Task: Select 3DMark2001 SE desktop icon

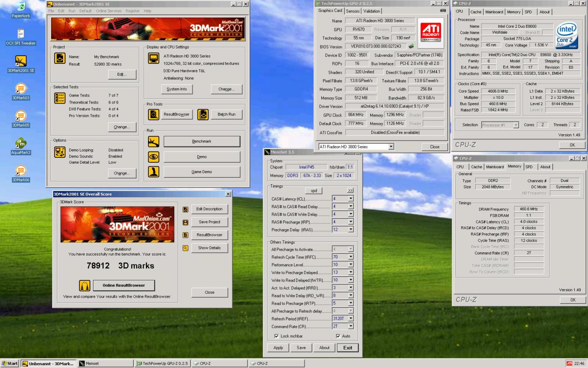Action: (21, 64)
